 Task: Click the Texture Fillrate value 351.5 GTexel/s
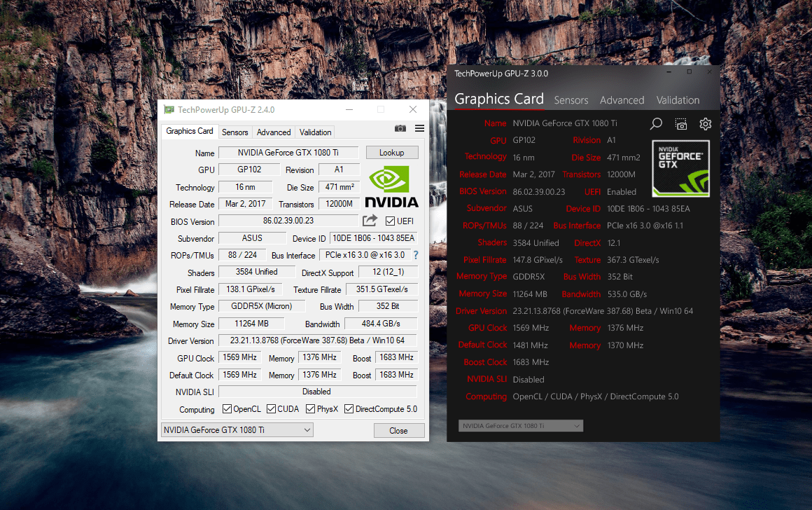(x=381, y=289)
